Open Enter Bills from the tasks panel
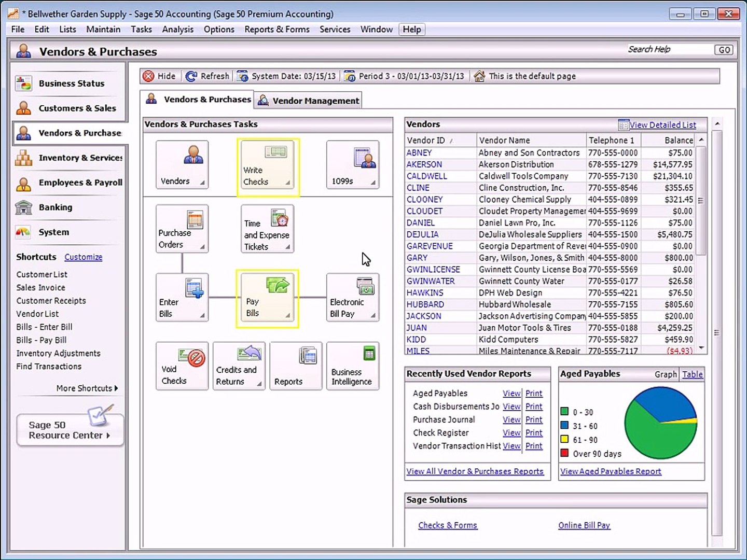This screenshot has width=747, height=560. 182,298
